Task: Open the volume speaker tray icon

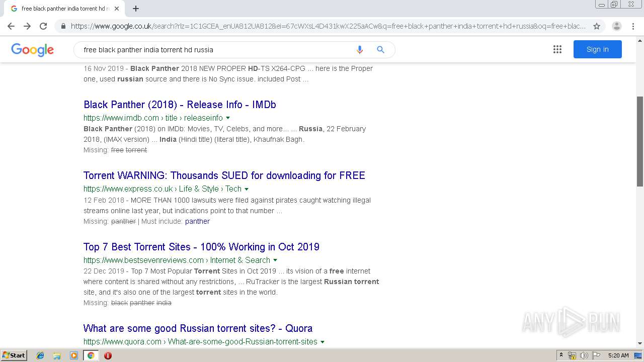Action: click(x=584, y=355)
